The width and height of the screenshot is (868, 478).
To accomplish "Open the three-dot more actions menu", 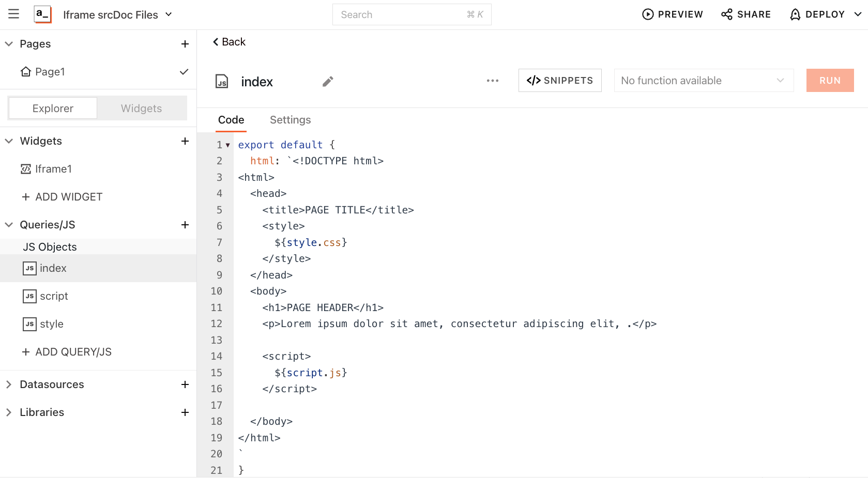I will (492, 81).
